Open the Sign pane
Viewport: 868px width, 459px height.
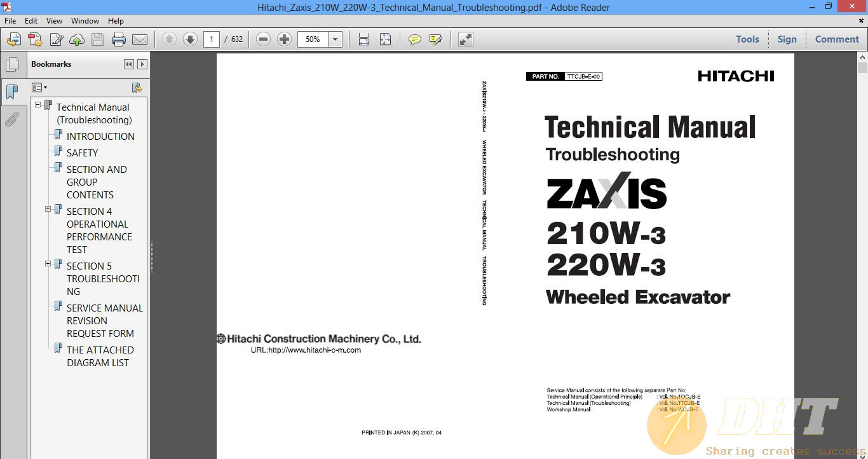[787, 39]
